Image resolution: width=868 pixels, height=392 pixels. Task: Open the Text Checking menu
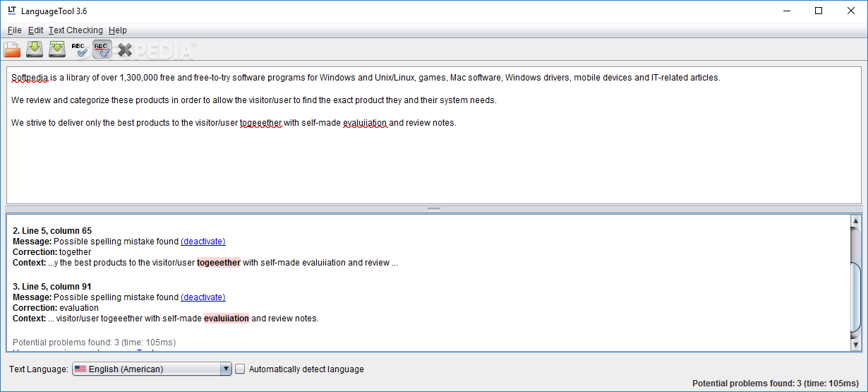click(76, 30)
